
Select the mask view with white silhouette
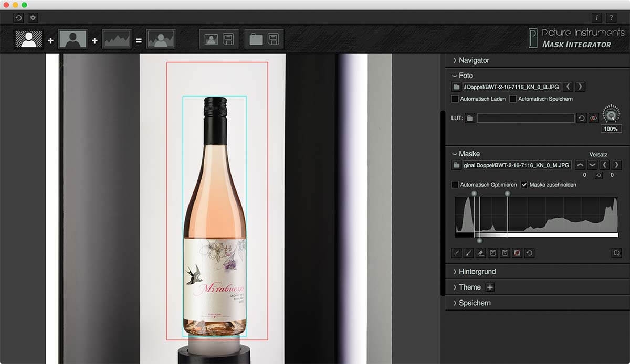[29, 39]
